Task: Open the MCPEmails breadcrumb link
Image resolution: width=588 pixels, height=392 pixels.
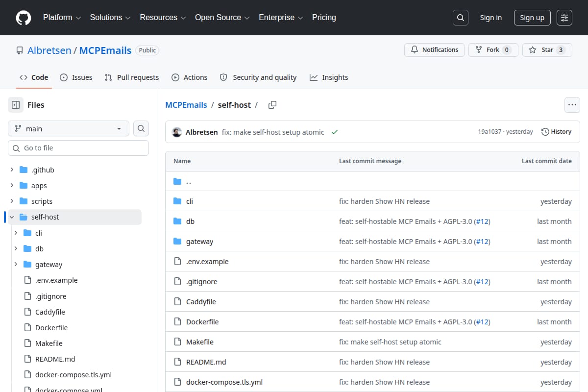Action: click(x=185, y=105)
